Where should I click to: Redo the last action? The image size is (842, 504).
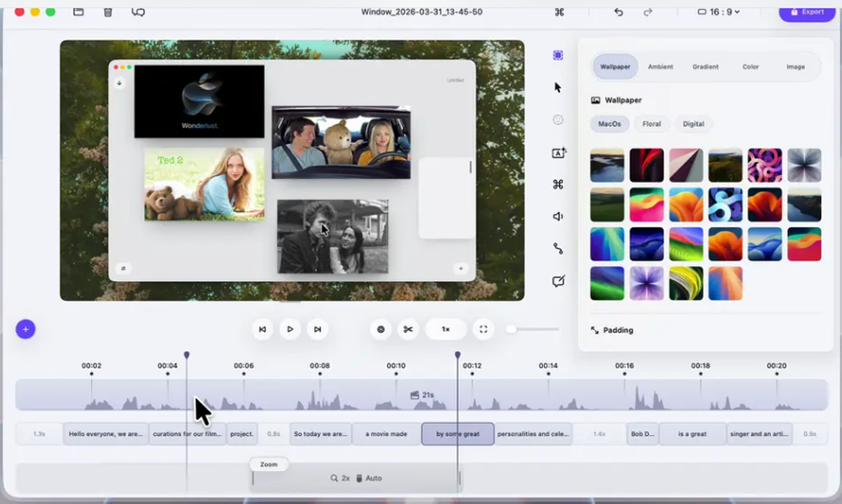pyautogui.click(x=648, y=12)
